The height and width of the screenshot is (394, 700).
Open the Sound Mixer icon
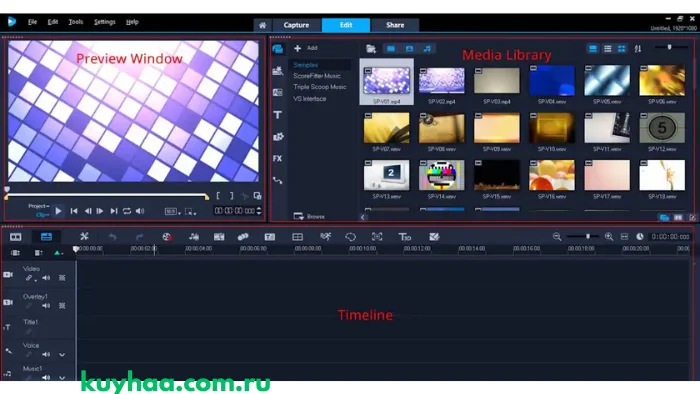(194, 237)
